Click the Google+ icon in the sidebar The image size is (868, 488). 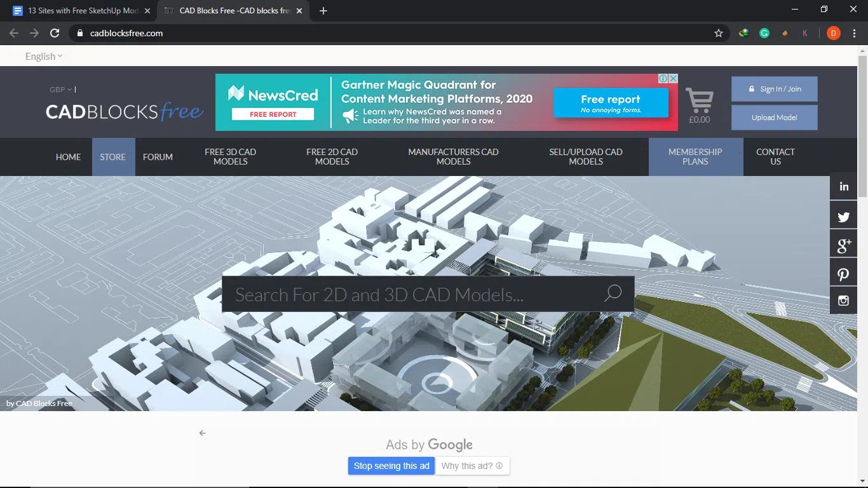pyautogui.click(x=843, y=243)
